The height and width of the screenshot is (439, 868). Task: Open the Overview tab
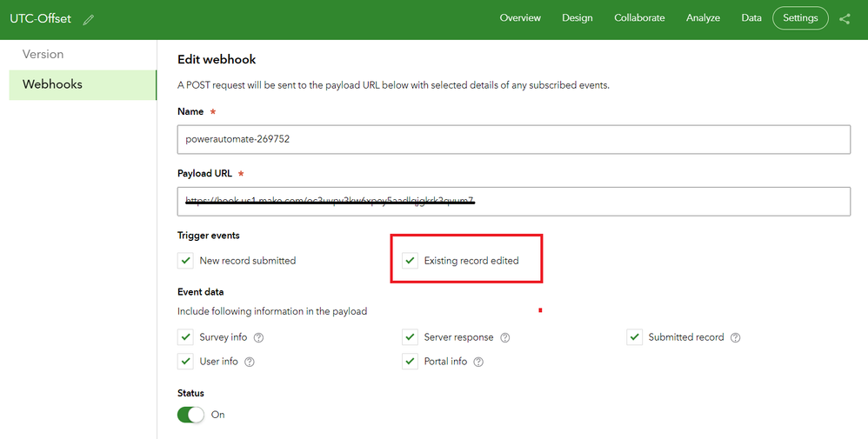tap(520, 18)
